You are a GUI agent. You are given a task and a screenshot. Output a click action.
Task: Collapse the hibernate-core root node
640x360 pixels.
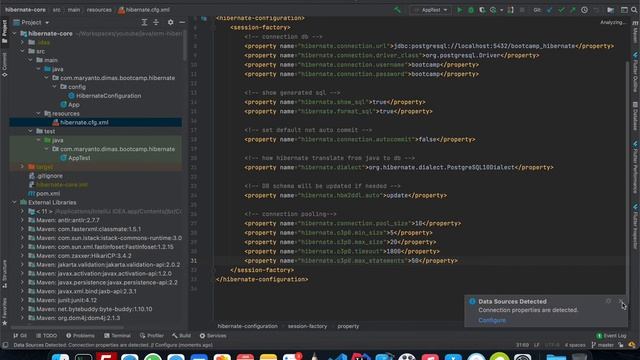click(x=14, y=33)
